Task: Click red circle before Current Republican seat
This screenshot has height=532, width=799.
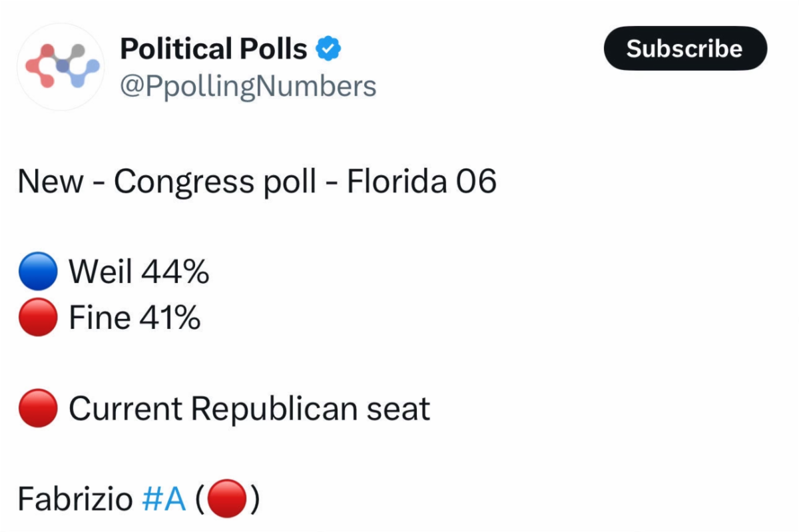Action: point(38,408)
